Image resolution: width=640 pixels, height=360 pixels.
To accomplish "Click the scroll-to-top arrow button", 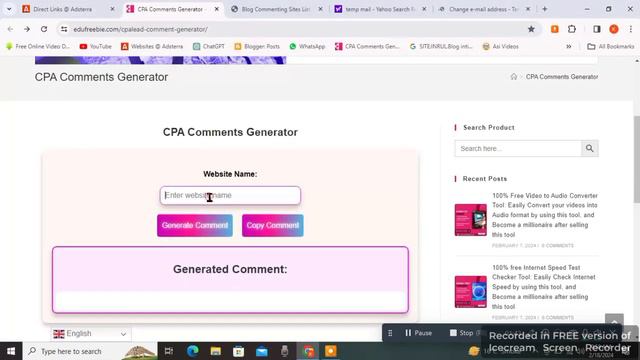I will point(614,322).
